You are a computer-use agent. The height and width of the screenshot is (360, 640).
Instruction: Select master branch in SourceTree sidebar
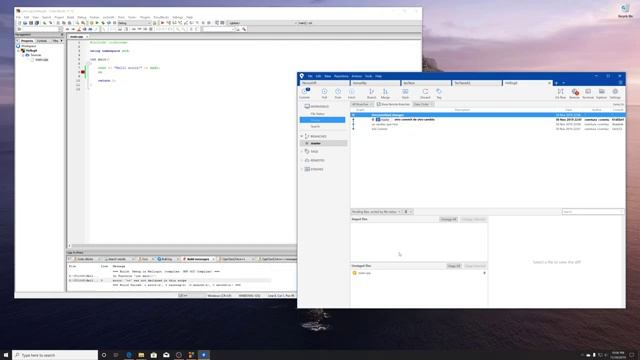323,144
